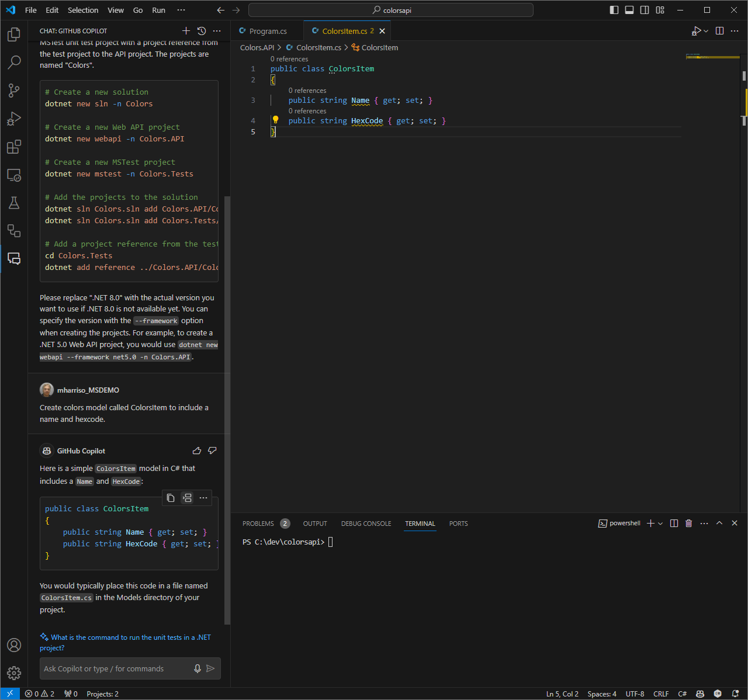The height and width of the screenshot is (700, 748).
Task: Switch to PROBLEMS panel tab
Action: (258, 524)
